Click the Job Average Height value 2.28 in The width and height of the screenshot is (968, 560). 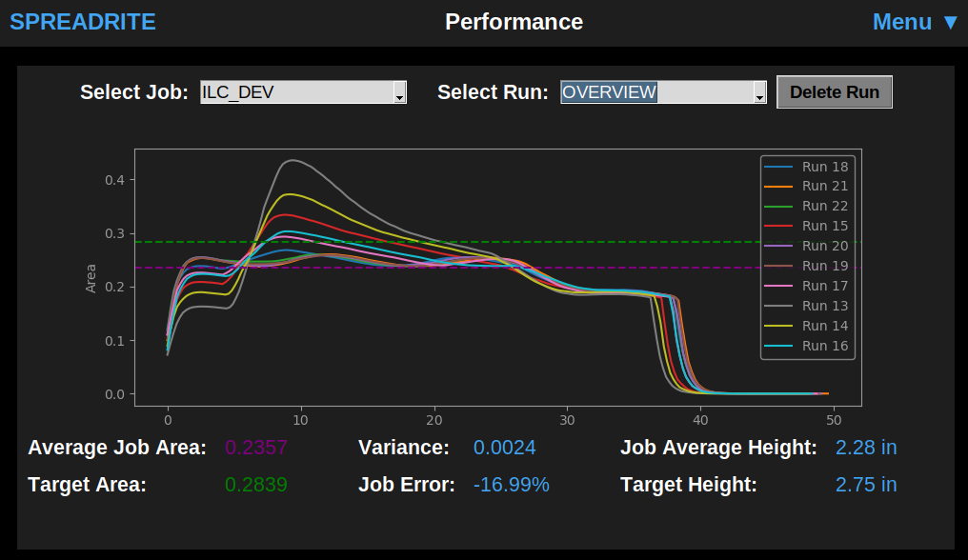[x=865, y=448]
